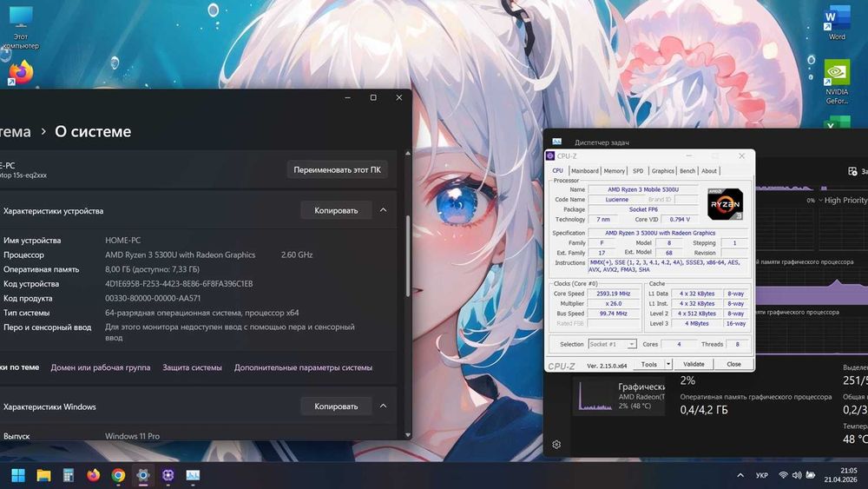Open File Explorer from the taskbar
This screenshot has width=868, height=489.
point(43,475)
